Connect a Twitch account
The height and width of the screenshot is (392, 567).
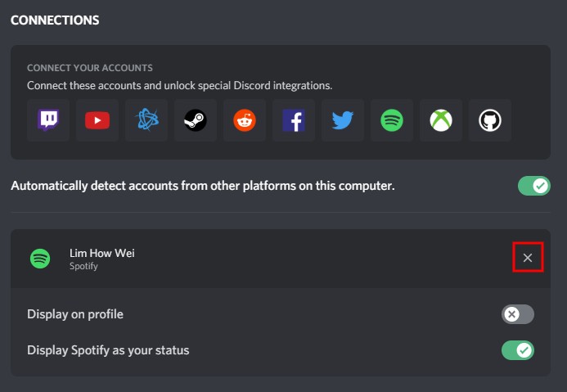click(48, 120)
